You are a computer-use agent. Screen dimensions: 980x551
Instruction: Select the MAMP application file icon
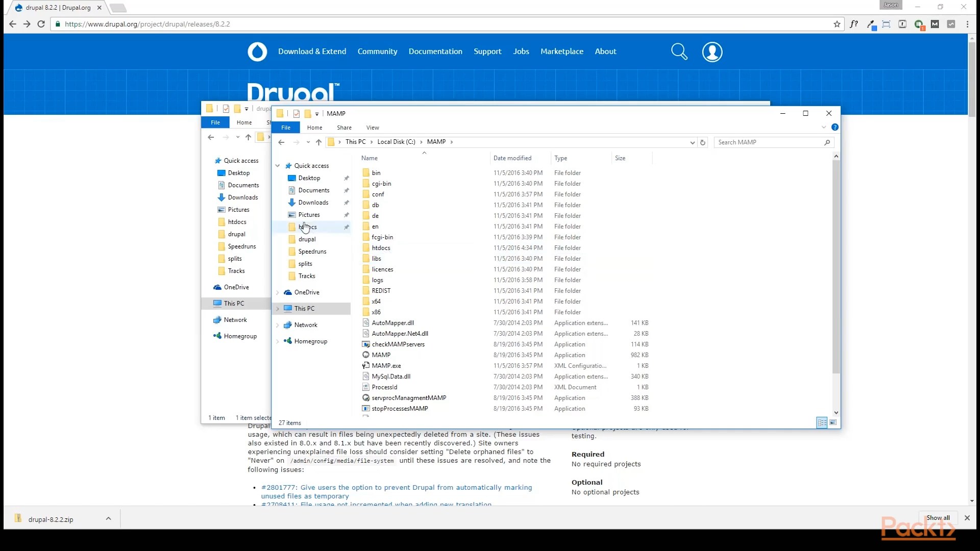[x=366, y=355]
